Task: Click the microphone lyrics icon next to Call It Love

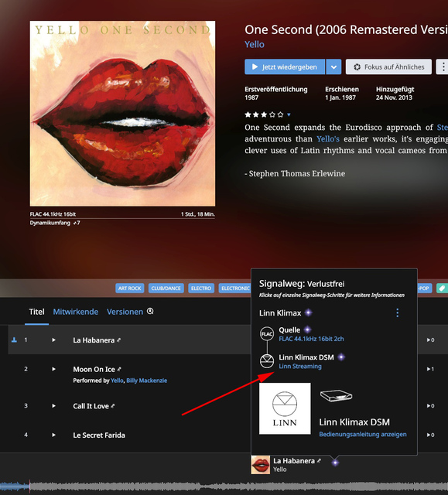Action: coord(113,406)
